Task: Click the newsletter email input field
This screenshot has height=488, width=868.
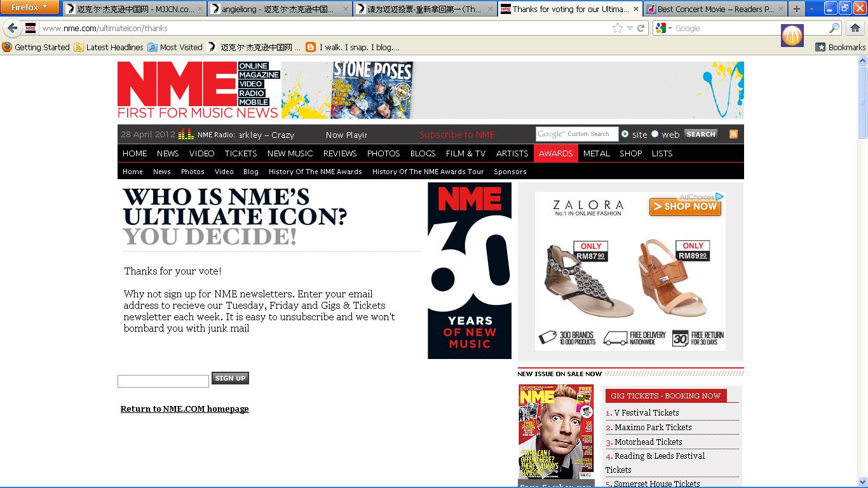Action: tap(163, 381)
